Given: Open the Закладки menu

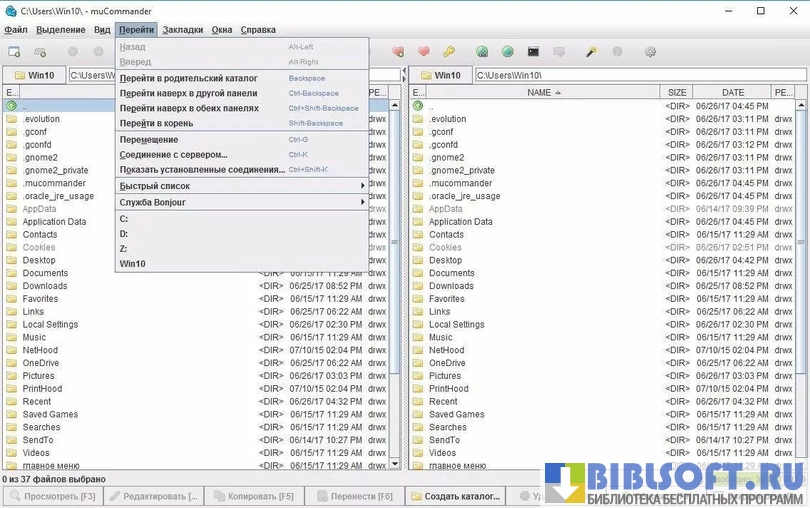Looking at the screenshot, I should 183,30.
